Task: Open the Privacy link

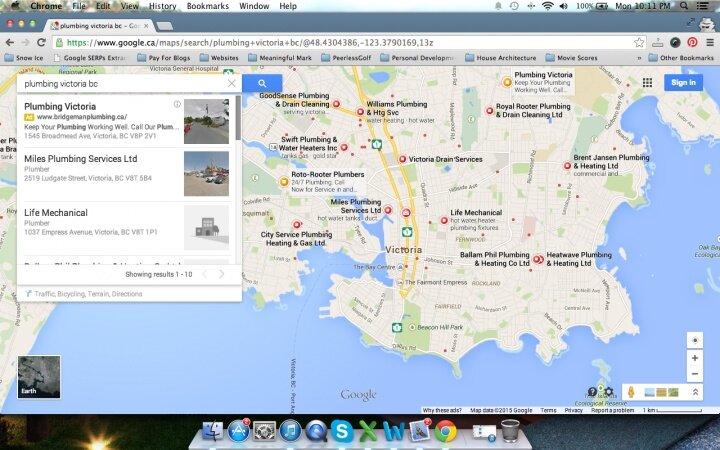Action: click(574, 410)
